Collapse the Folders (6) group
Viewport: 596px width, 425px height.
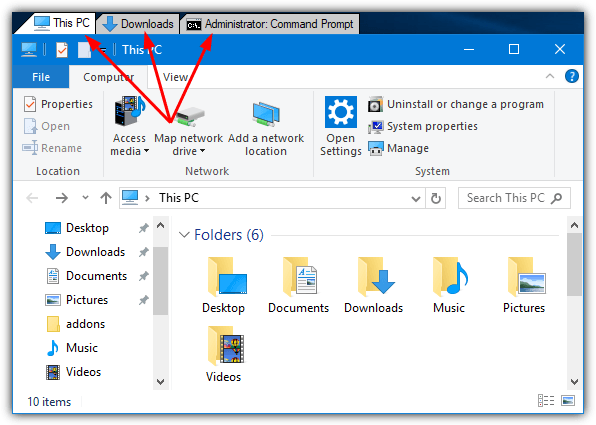184,235
